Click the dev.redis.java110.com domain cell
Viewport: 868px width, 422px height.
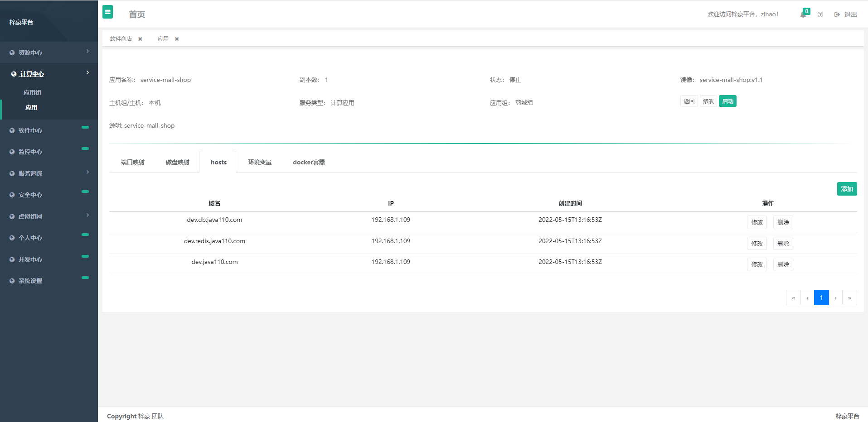point(214,241)
